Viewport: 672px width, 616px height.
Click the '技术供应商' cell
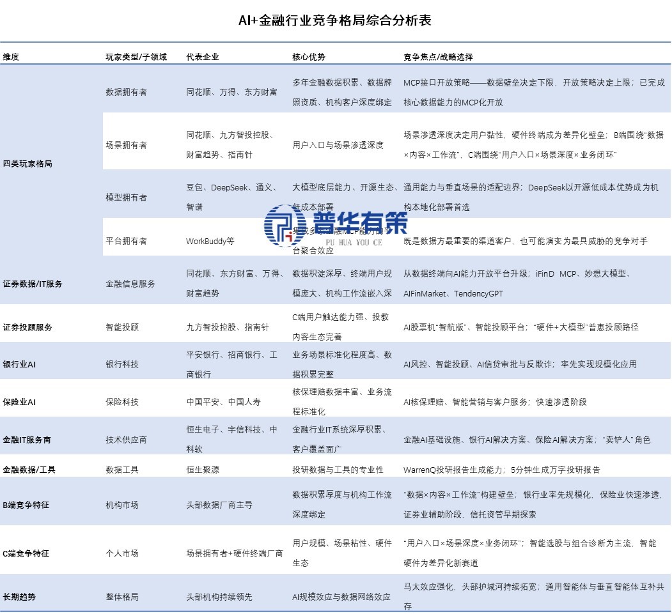pyautogui.click(x=127, y=440)
